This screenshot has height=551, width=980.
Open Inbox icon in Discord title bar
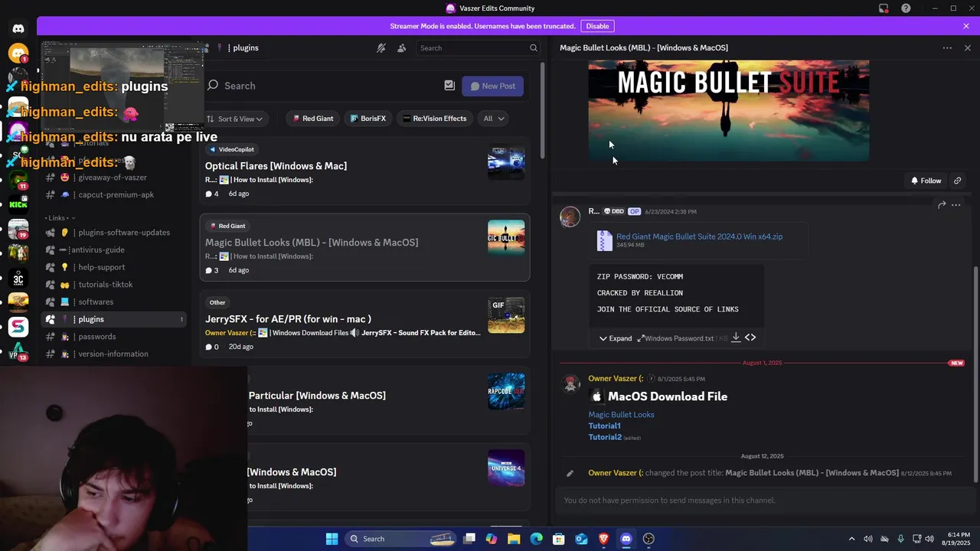pos(884,8)
